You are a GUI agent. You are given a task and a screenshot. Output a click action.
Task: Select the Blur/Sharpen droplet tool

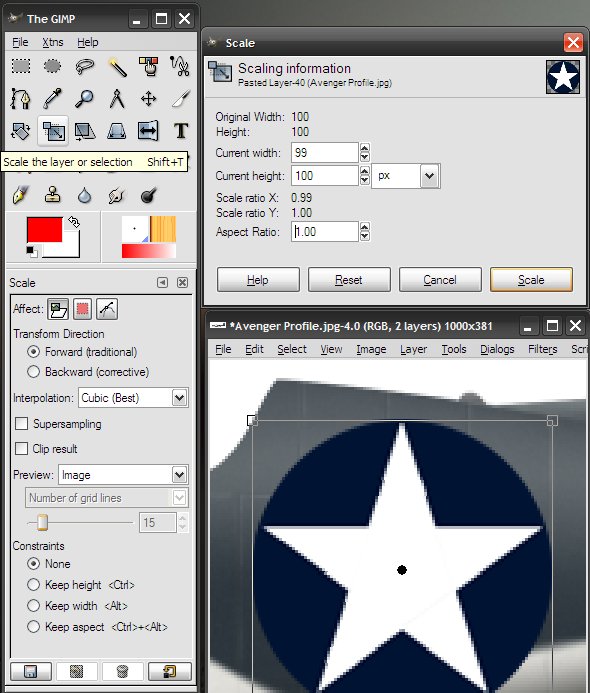point(84,195)
